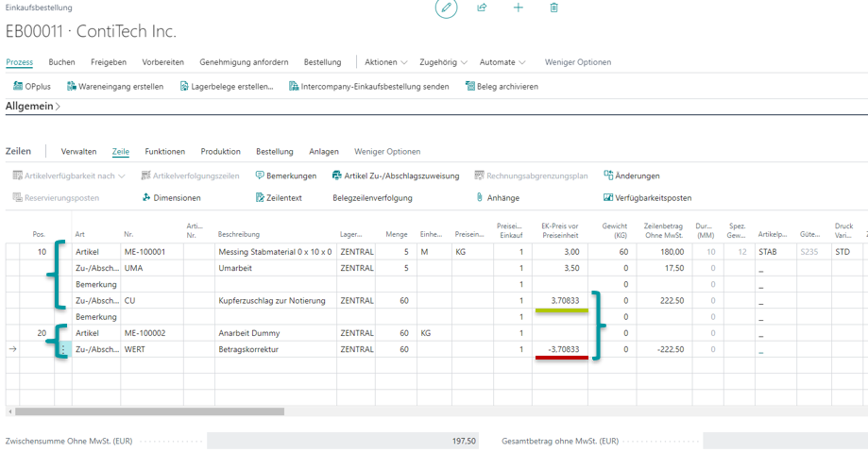Click Intercompany-Einkaufsbestellung senden

coord(368,86)
